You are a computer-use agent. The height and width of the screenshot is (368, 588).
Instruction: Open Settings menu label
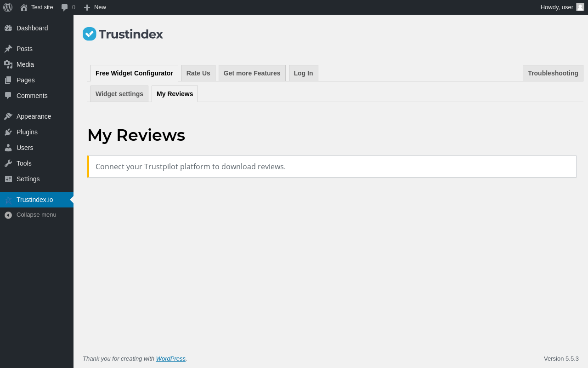click(x=28, y=179)
